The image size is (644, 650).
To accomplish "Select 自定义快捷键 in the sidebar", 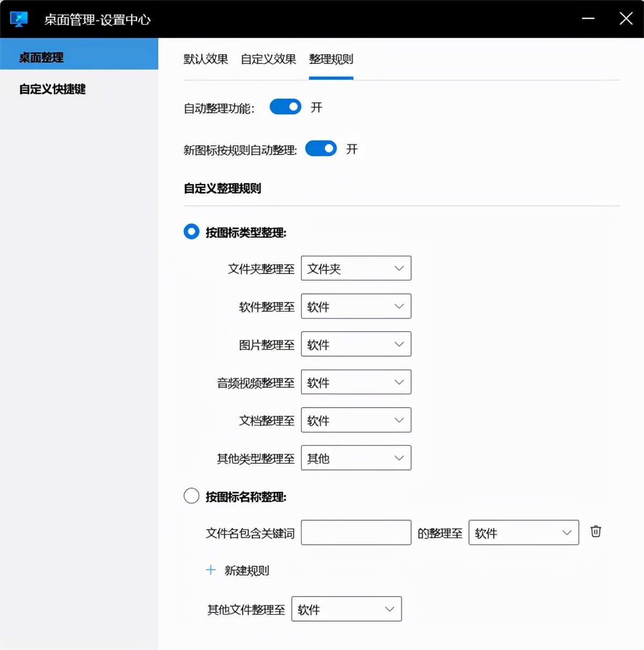I will point(51,89).
